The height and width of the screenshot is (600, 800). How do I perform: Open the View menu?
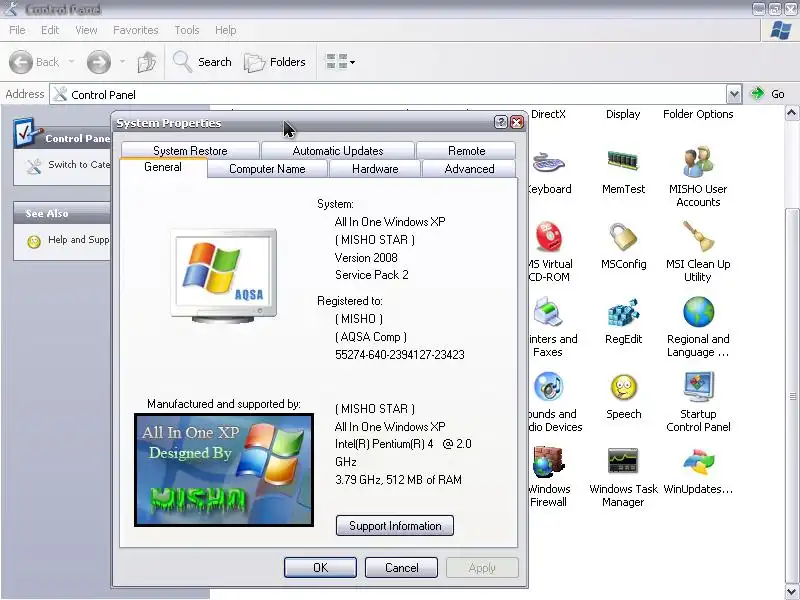tap(86, 30)
